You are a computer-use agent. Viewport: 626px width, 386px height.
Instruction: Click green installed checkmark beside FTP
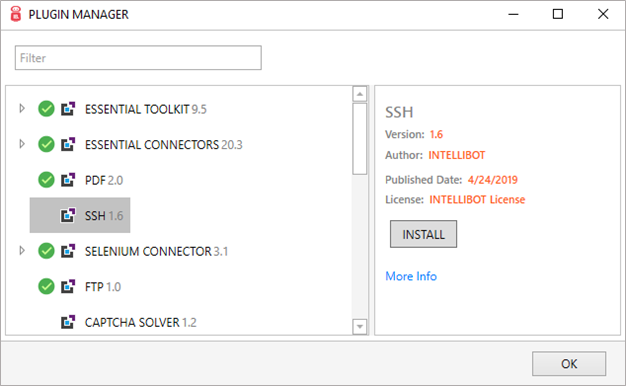tap(46, 286)
